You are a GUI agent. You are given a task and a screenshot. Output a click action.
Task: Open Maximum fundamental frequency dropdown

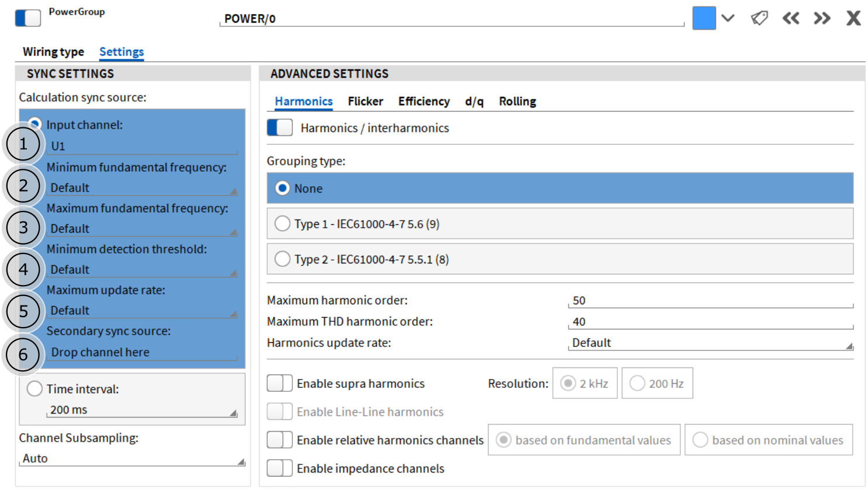point(142,229)
